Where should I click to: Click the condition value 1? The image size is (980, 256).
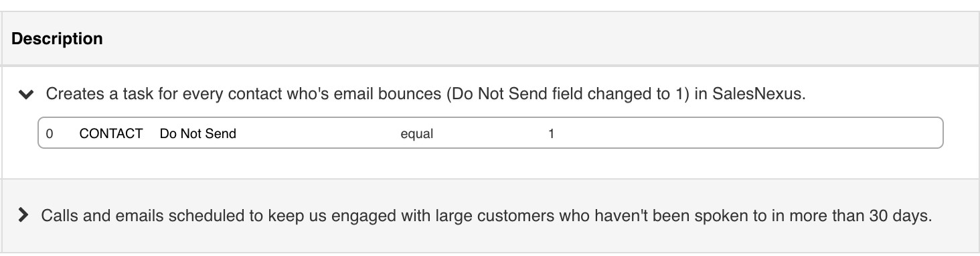pos(551,134)
